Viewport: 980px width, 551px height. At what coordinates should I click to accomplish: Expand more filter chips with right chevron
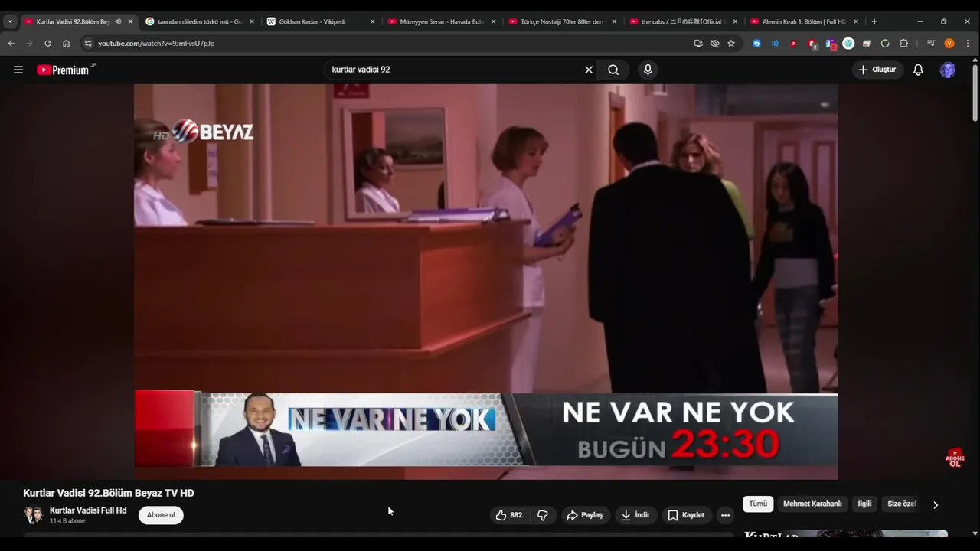click(x=935, y=504)
